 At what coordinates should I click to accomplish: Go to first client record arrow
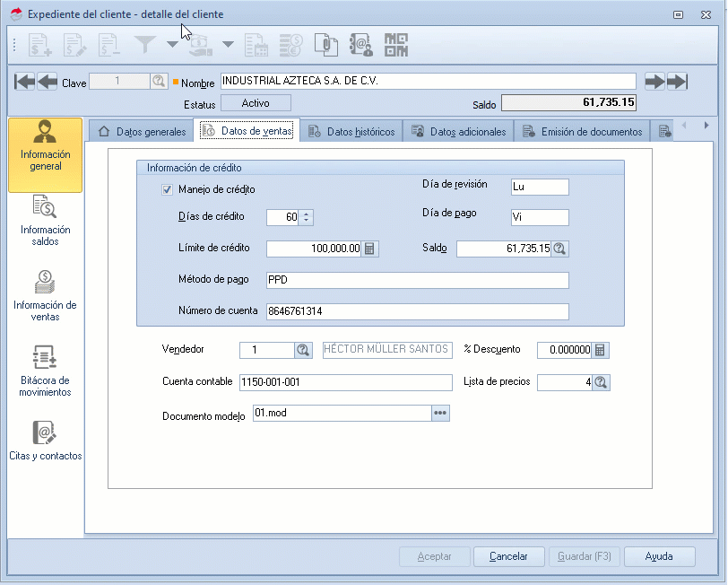(x=25, y=82)
